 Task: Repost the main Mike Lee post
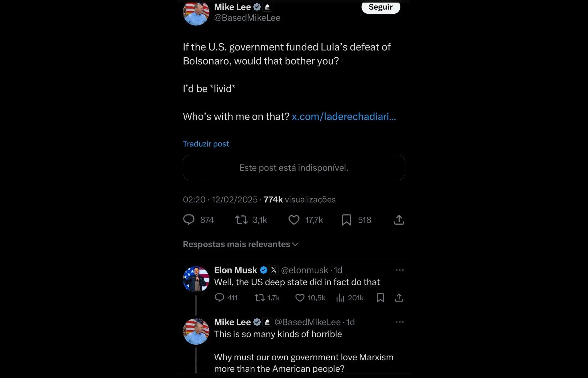tap(241, 220)
